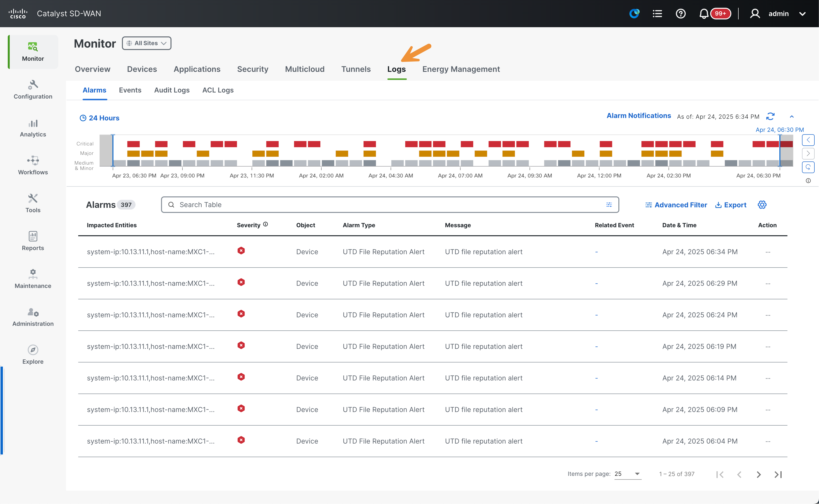Open the Configuration sidebar section
The image size is (819, 504).
pos(33,90)
